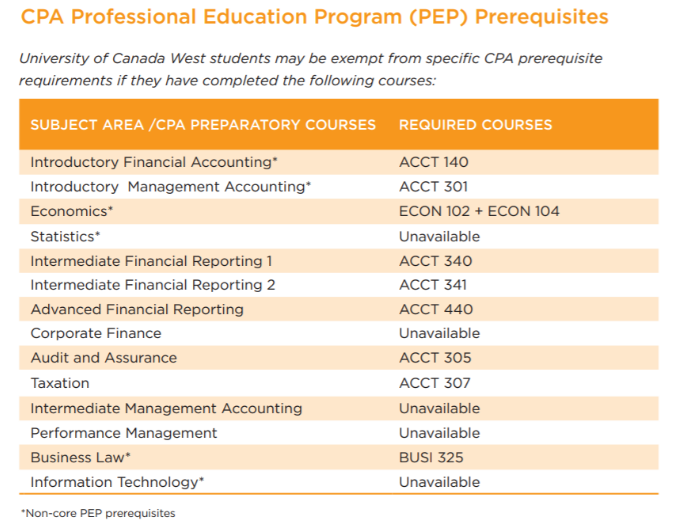This screenshot has width=679, height=523.
Task: Select the Introductory Management Accounting row label
Action: pos(171,187)
